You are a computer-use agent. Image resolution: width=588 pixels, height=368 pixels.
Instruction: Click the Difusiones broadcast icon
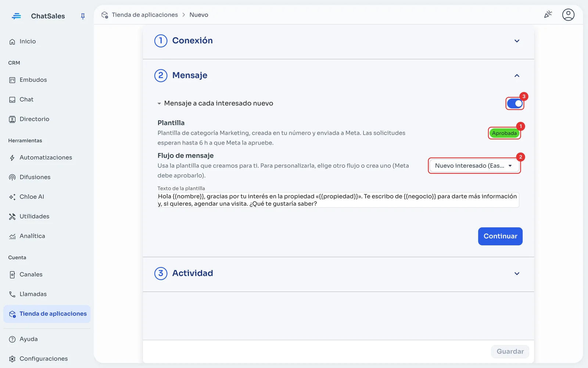point(12,177)
